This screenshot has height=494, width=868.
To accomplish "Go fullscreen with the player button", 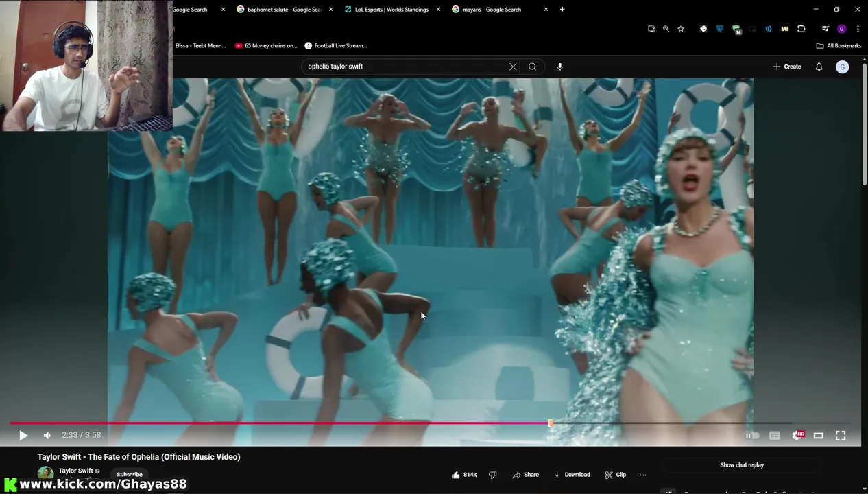I will tap(841, 436).
